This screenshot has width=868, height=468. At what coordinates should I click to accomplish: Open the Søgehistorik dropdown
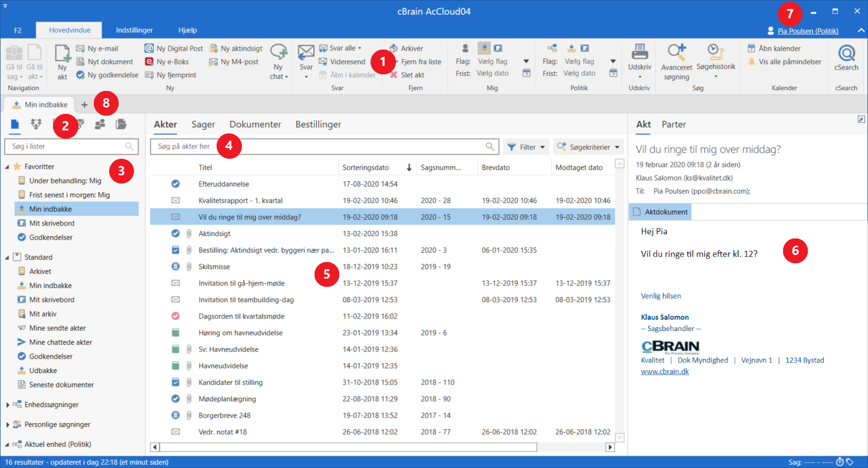pos(716,77)
